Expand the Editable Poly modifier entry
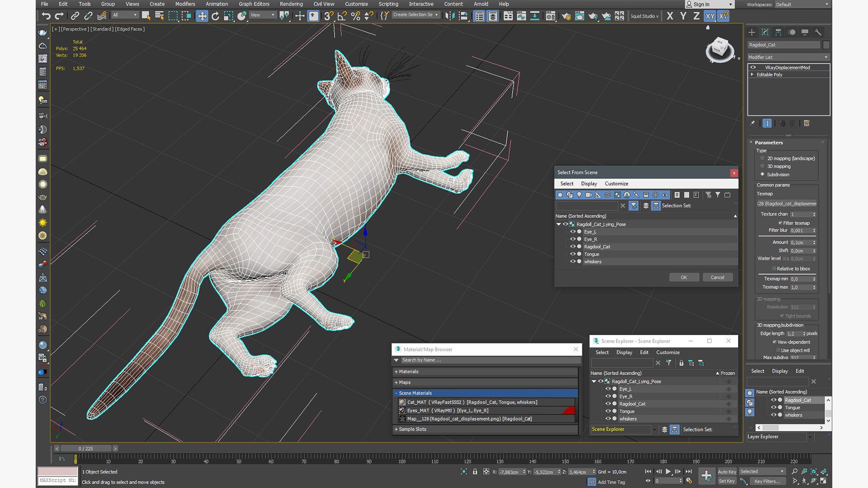 (752, 75)
